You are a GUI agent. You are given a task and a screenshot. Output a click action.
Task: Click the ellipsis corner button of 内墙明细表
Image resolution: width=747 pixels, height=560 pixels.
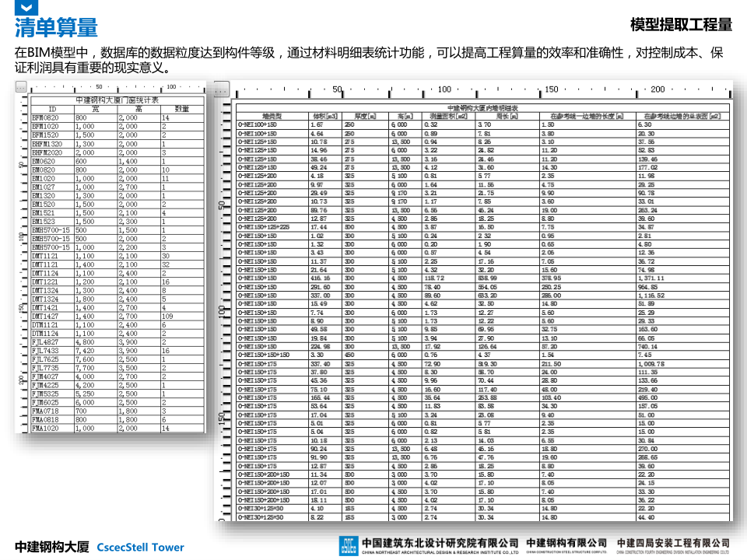coord(222,89)
